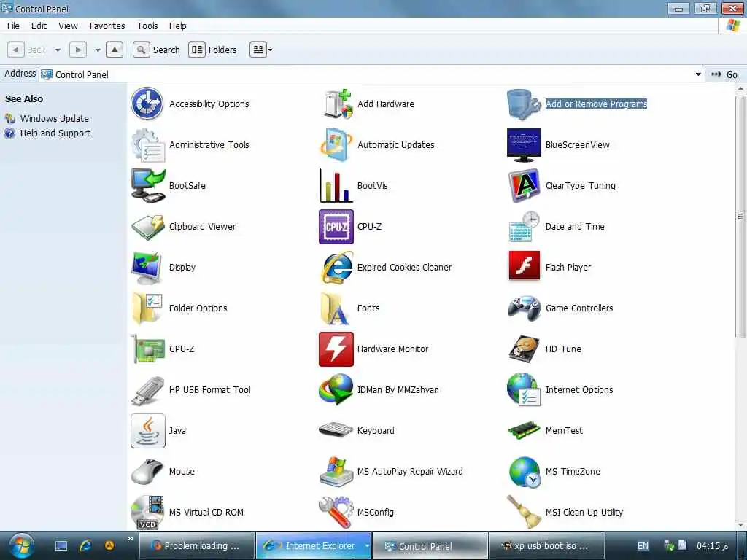Click the Go button
The image size is (747, 560).
(724, 74)
